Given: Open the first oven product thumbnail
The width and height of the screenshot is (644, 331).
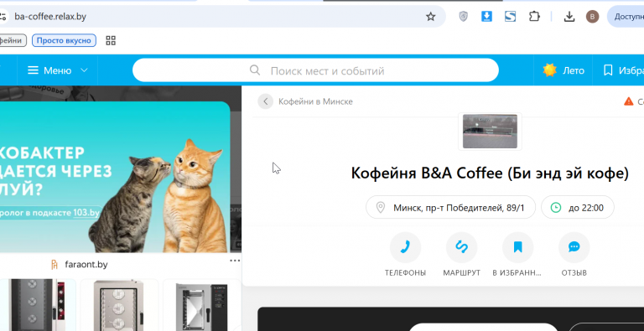Looking at the screenshot, I should [x=38, y=305].
